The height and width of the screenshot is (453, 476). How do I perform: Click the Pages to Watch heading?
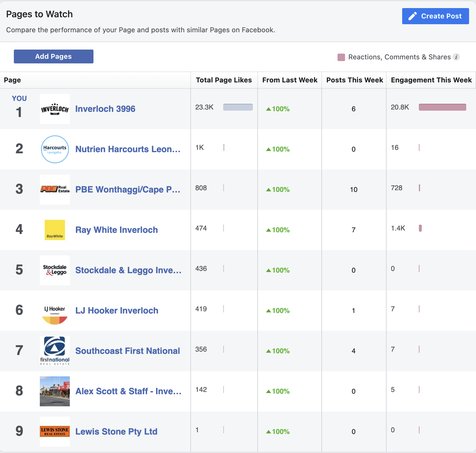coord(40,14)
